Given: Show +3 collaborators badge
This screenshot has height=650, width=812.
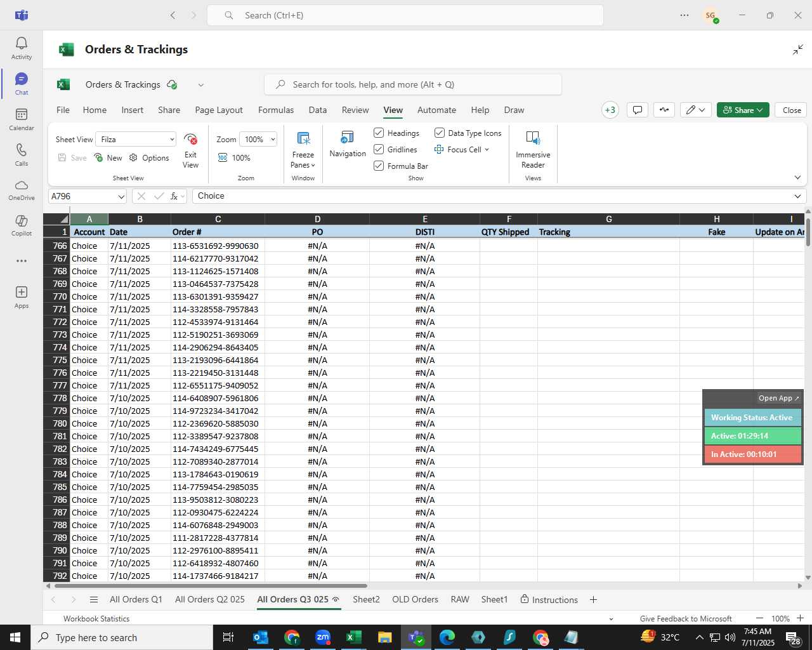Looking at the screenshot, I should (610, 110).
